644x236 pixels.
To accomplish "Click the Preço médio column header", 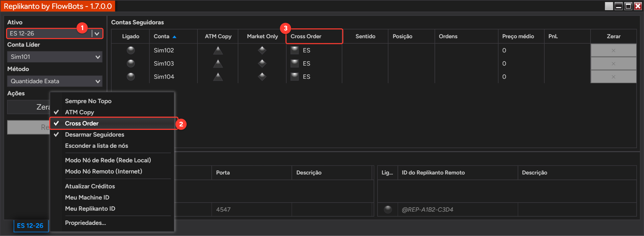I will (x=521, y=37).
